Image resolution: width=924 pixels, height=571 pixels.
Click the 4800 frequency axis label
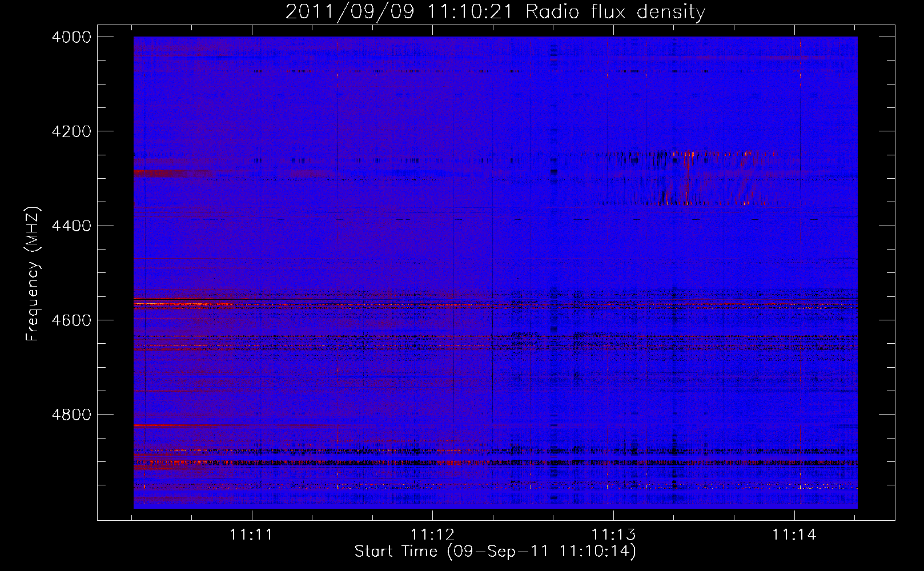71,414
